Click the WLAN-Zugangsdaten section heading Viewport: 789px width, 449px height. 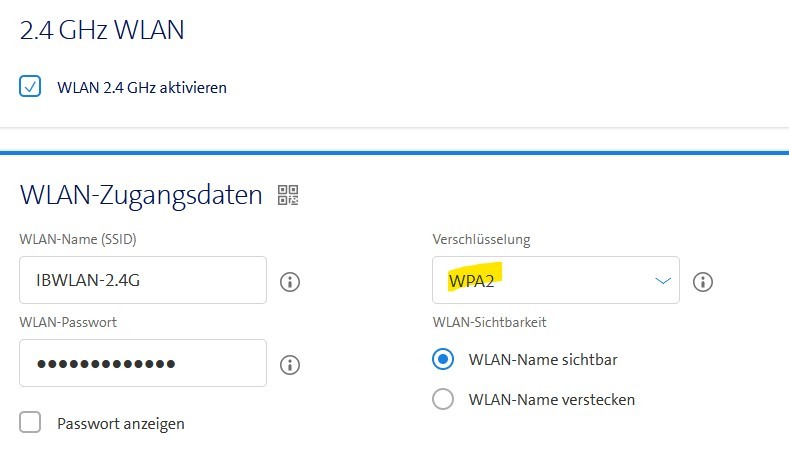pos(140,194)
